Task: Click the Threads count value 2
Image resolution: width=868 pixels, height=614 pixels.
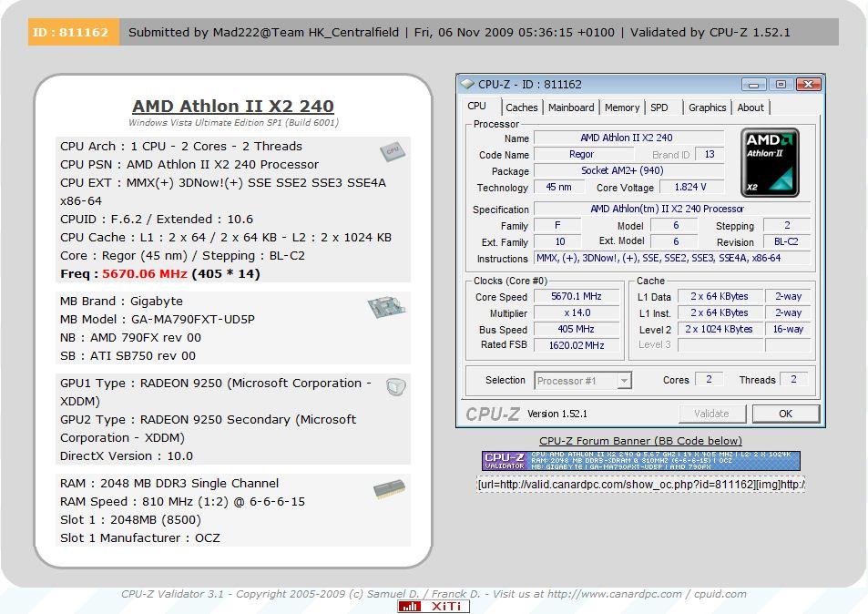Action: [x=794, y=379]
